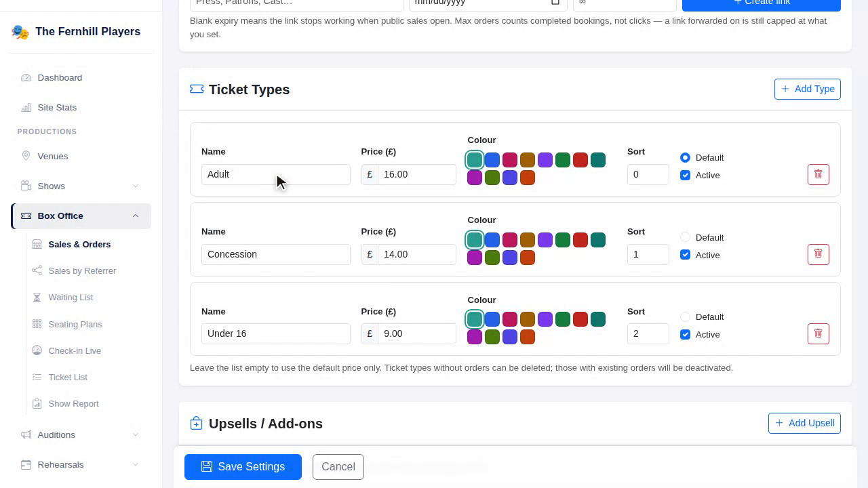Set Under 16 as the default ticket type

[685, 317]
